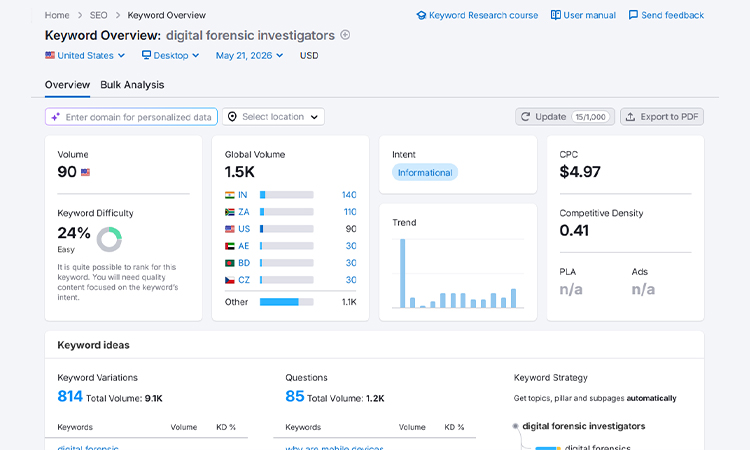Click the $4.97 CPC value
Screen dimensions: 750x450
point(580,172)
